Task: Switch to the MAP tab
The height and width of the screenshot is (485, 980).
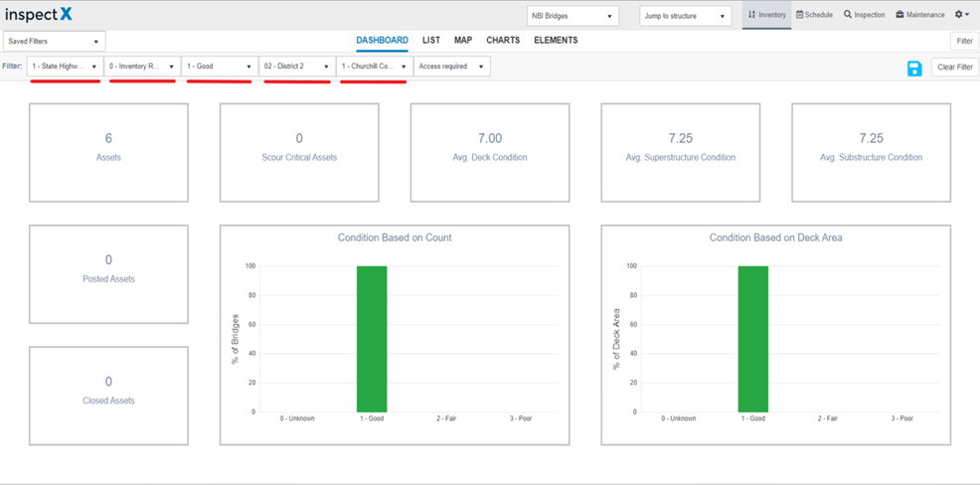Action: (463, 40)
